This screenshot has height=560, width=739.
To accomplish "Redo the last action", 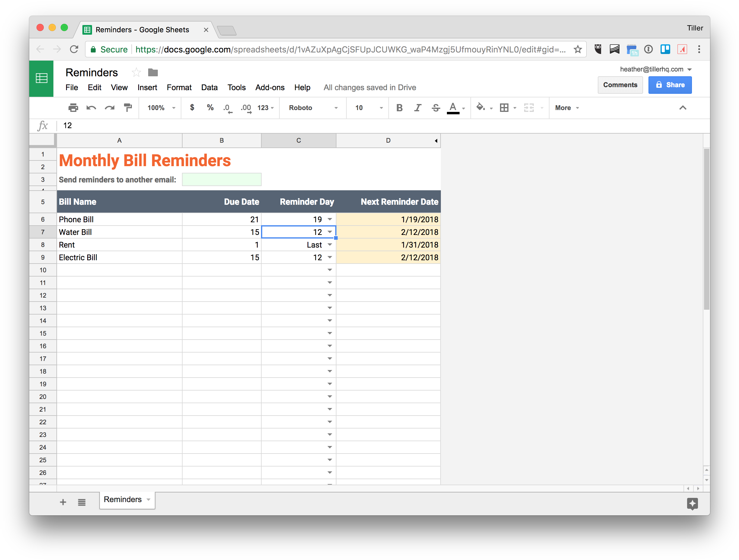I will pos(110,108).
